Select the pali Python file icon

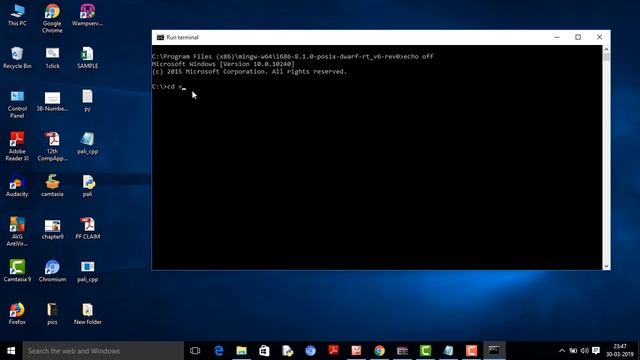tap(87, 186)
